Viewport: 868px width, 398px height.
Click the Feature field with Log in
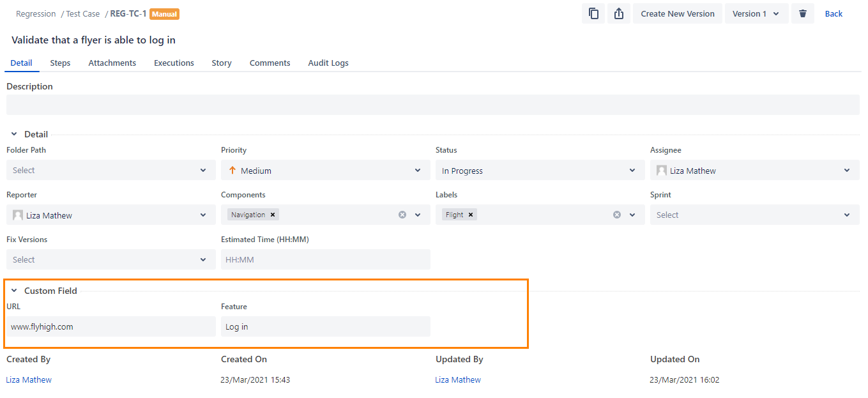pos(326,326)
